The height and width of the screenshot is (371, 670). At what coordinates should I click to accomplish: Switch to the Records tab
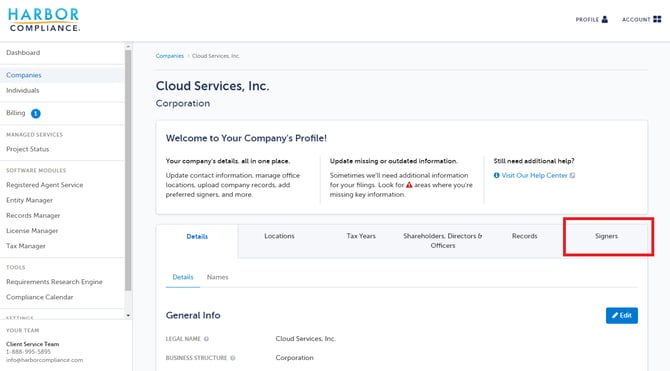pyautogui.click(x=525, y=236)
